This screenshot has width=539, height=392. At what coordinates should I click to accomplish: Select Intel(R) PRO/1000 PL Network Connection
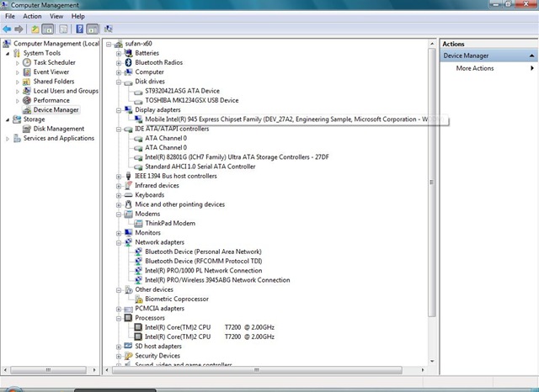point(204,271)
